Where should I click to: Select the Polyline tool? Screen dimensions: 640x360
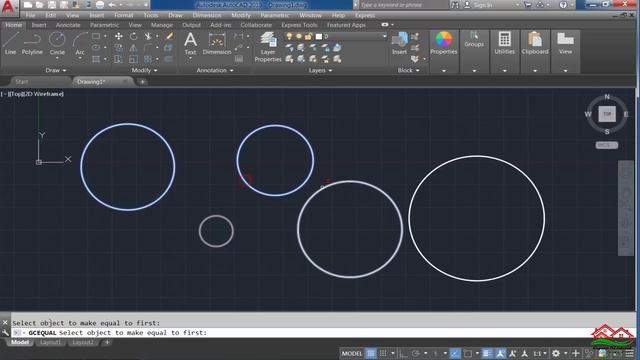click(x=32, y=44)
